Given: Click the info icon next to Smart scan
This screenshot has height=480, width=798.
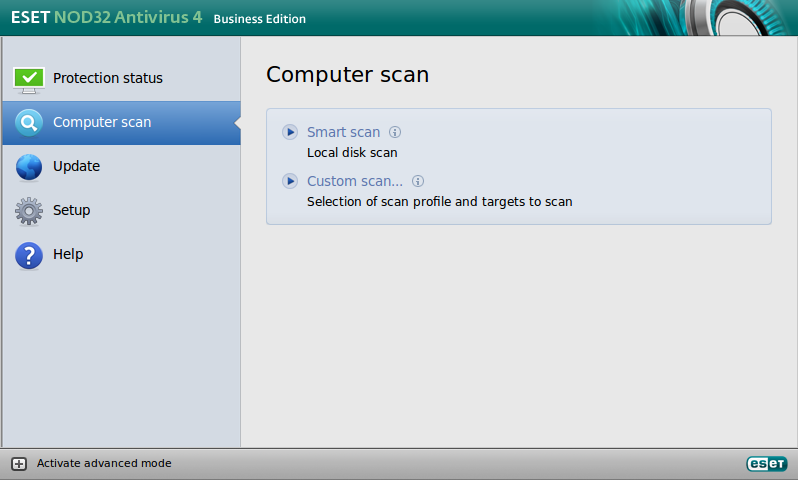Looking at the screenshot, I should [395, 132].
